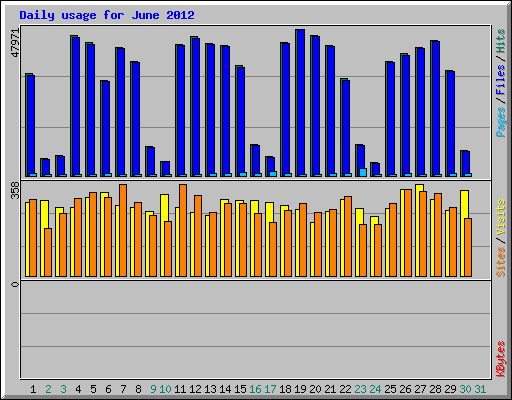Click green weekend day label 24
The width and height of the screenshot is (512, 400).
(375, 389)
